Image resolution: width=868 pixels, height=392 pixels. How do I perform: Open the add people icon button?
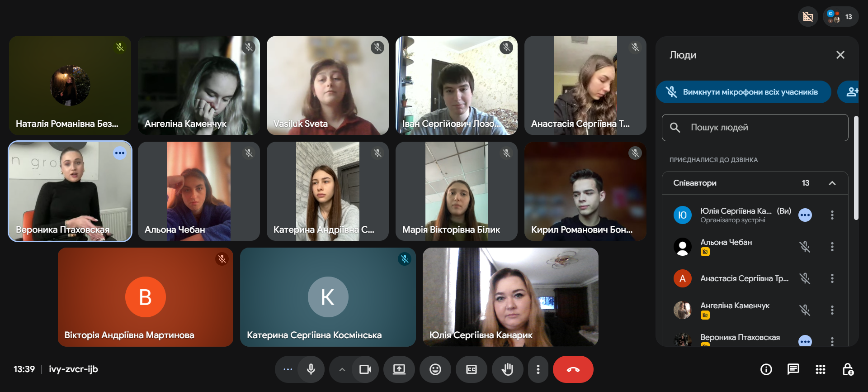[850, 92]
